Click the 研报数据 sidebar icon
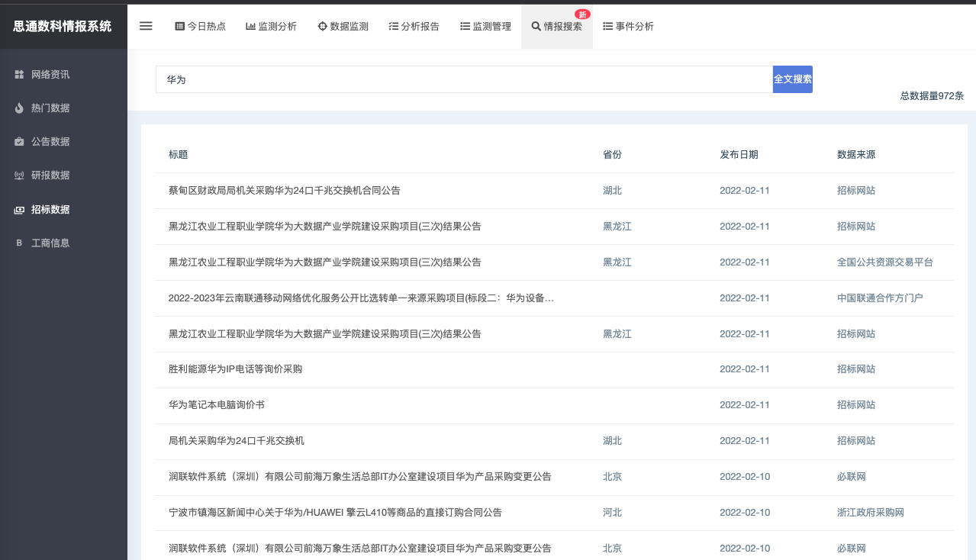This screenshot has height=560, width=976. 18,175
